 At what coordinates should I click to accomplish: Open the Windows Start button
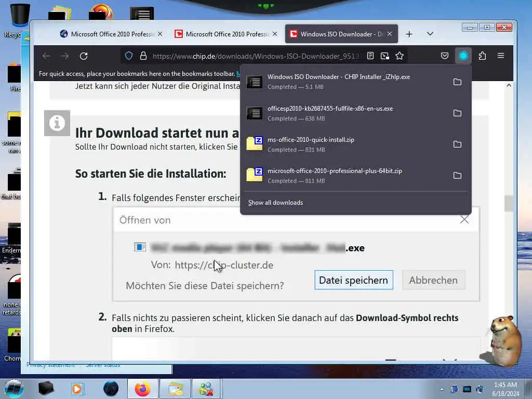(x=14, y=389)
